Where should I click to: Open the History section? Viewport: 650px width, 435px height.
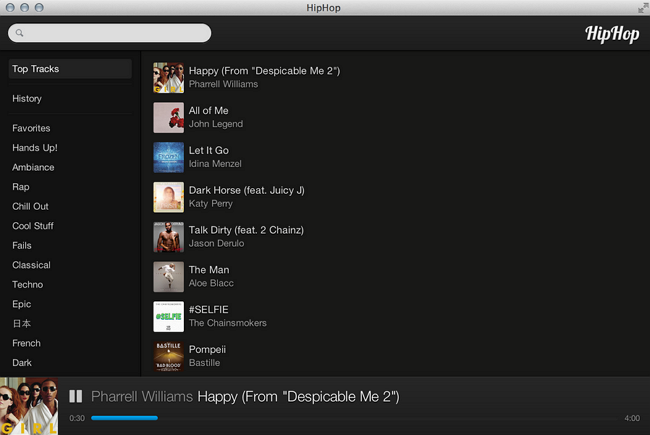27,99
